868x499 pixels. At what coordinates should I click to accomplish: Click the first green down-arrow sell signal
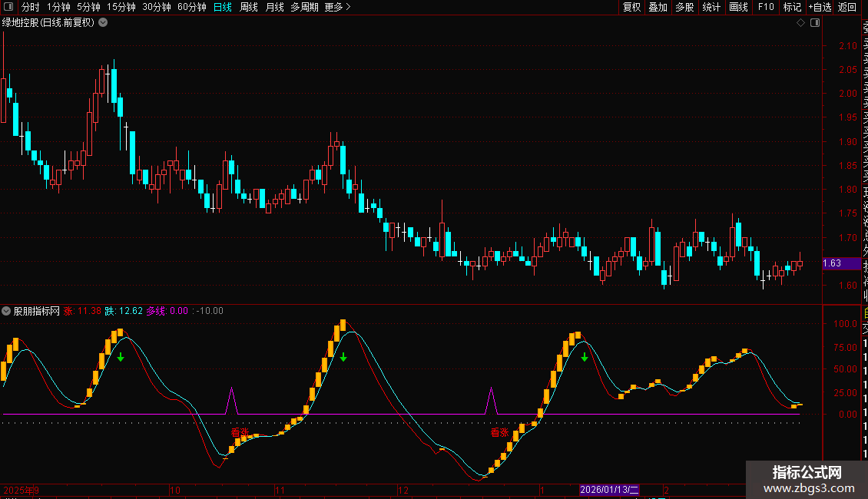121,357
